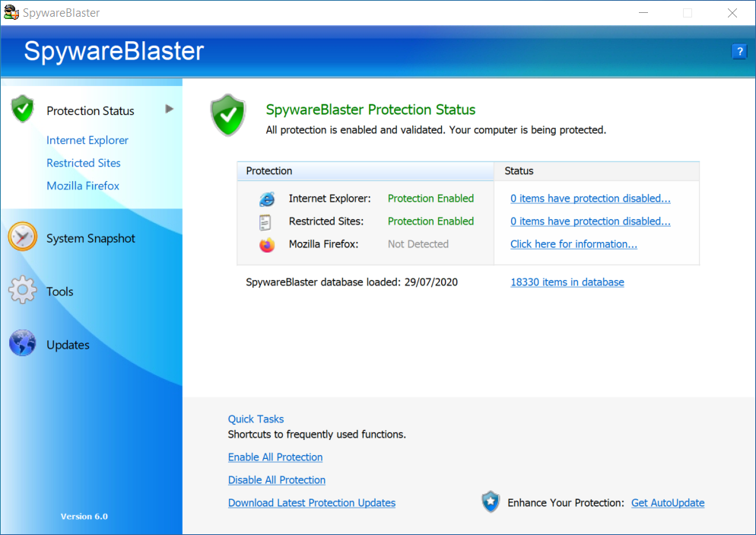
Task: Click the Version 6.0 label
Action: pos(84,516)
